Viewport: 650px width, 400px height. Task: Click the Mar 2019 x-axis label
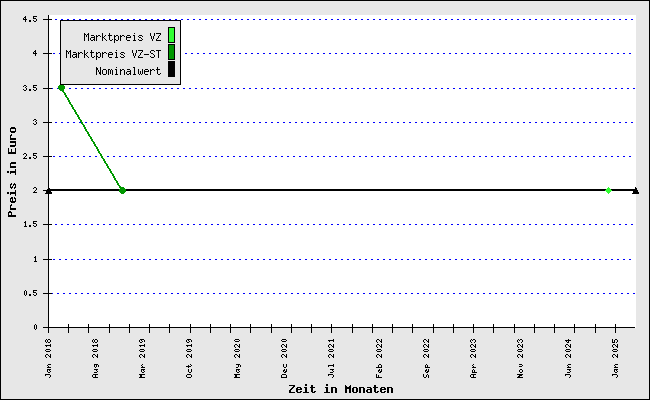tap(143, 359)
